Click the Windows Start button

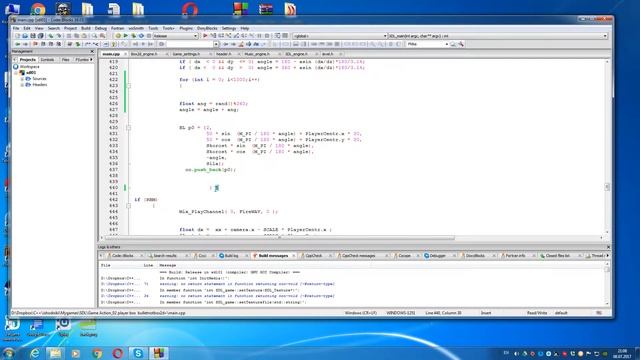tap(9, 353)
